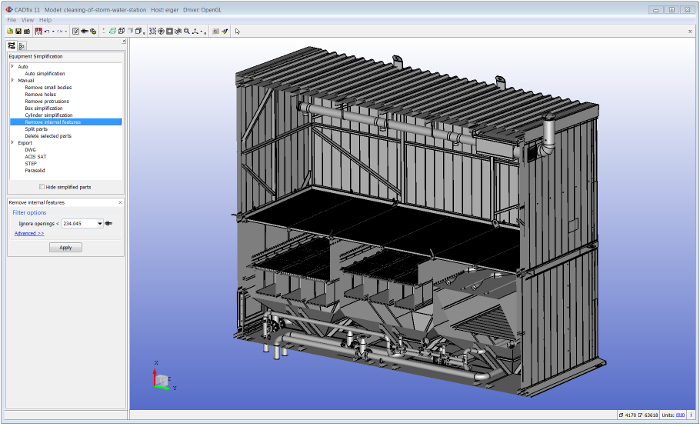
Task: Click the mm units link in status bar
Action: 680,415
